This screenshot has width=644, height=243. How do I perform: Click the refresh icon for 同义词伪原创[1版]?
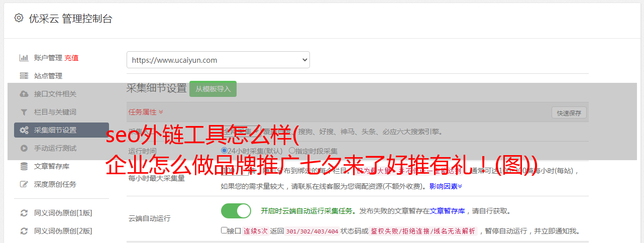(24, 213)
